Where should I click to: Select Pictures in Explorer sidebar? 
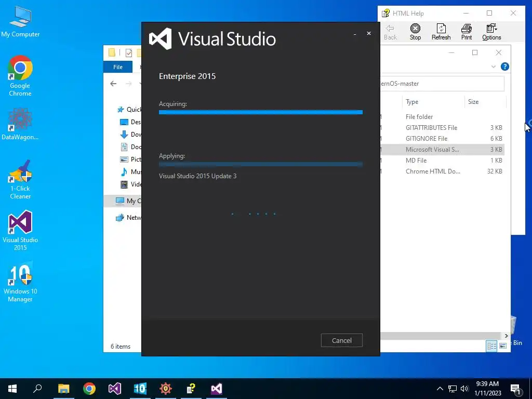point(130,159)
